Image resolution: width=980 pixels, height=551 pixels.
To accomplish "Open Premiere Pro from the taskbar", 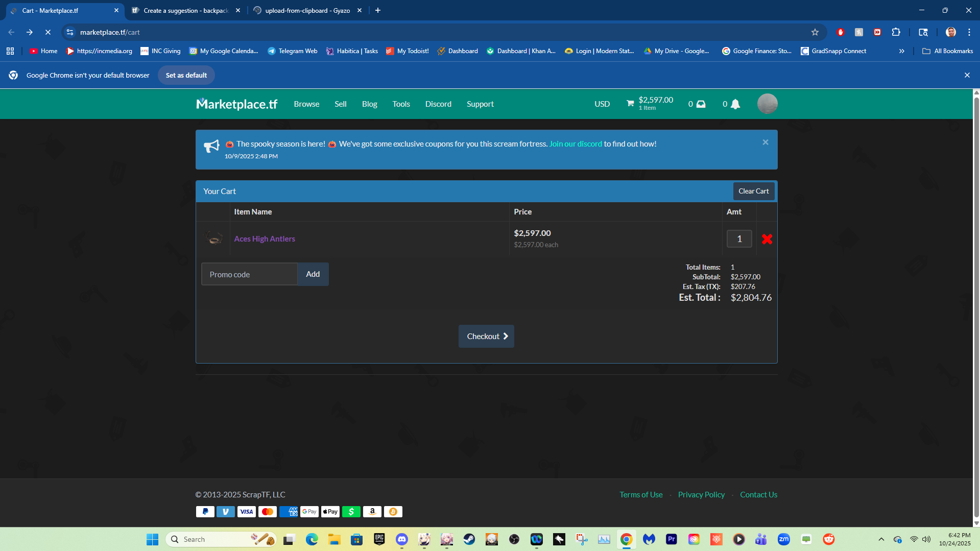I will pos(672,539).
